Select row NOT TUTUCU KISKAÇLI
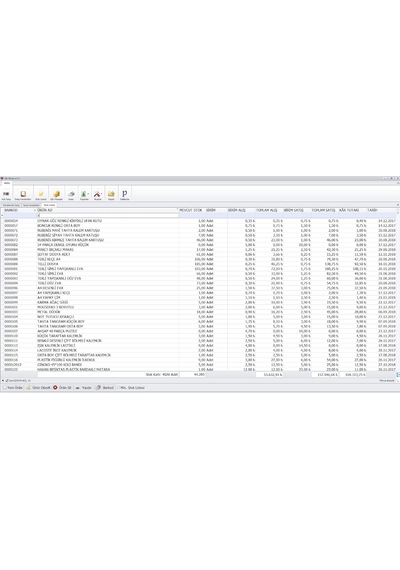 tap(200, 317)
